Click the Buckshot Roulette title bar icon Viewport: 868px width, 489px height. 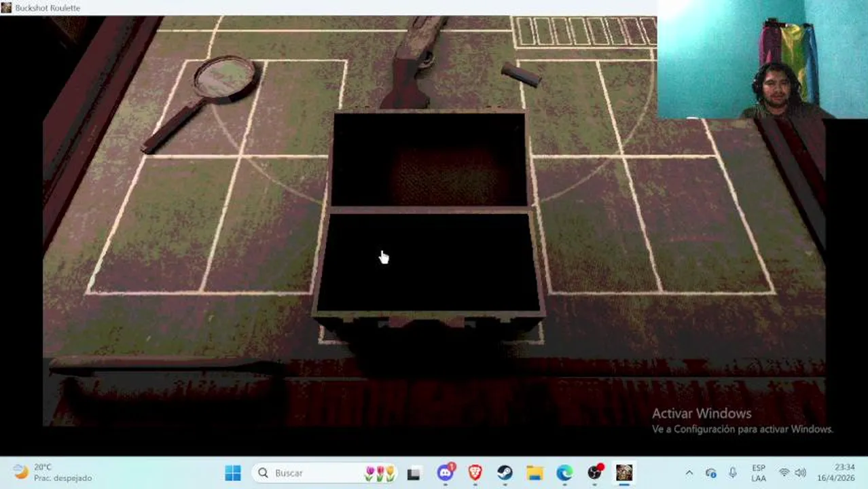[7, 7]
